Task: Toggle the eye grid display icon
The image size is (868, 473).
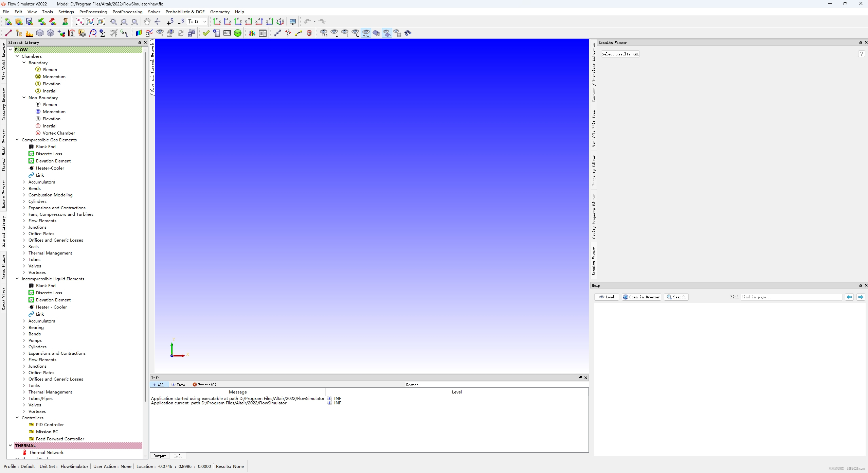Action: click(397, 33)
